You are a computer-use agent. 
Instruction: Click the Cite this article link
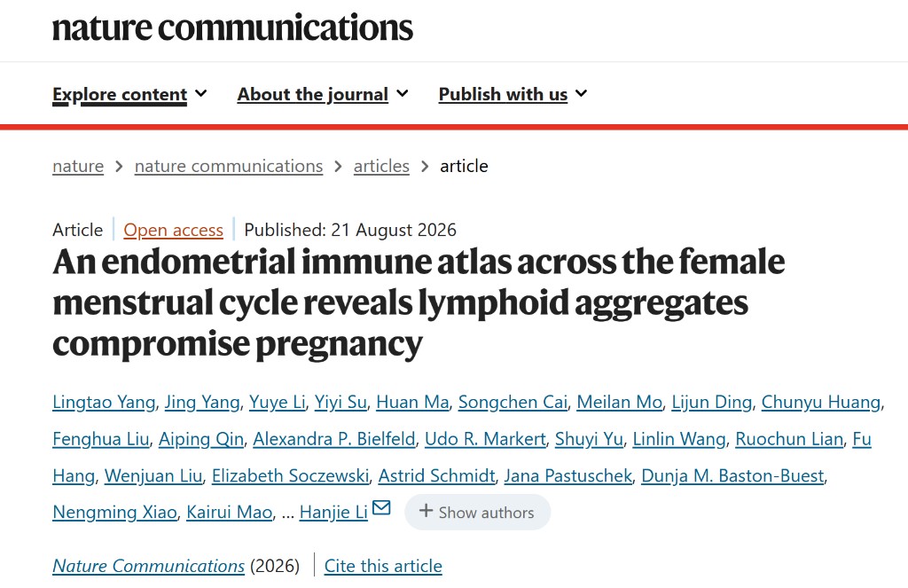pyautogui.click(x=383, y=566)
